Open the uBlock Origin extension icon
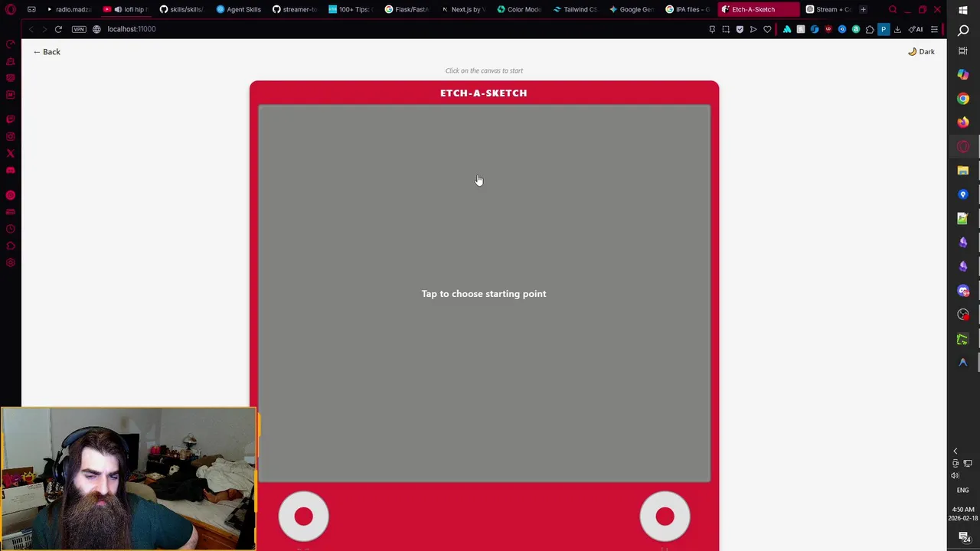980x551 pixels. tap(828, 29)
